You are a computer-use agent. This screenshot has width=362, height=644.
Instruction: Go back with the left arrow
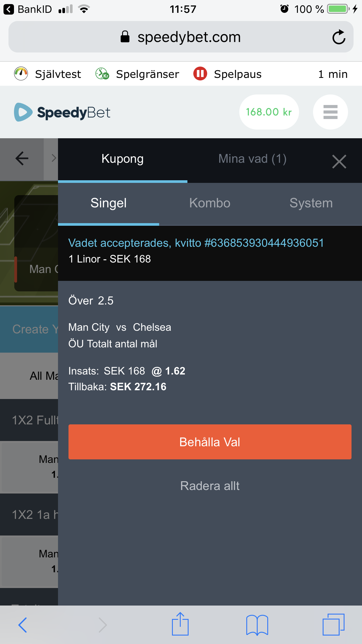(x=22, y=159)
